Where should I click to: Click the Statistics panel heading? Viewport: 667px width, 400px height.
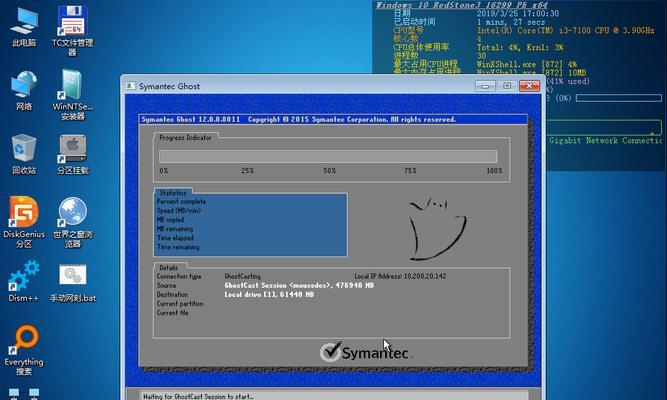(x=173, y=193)
